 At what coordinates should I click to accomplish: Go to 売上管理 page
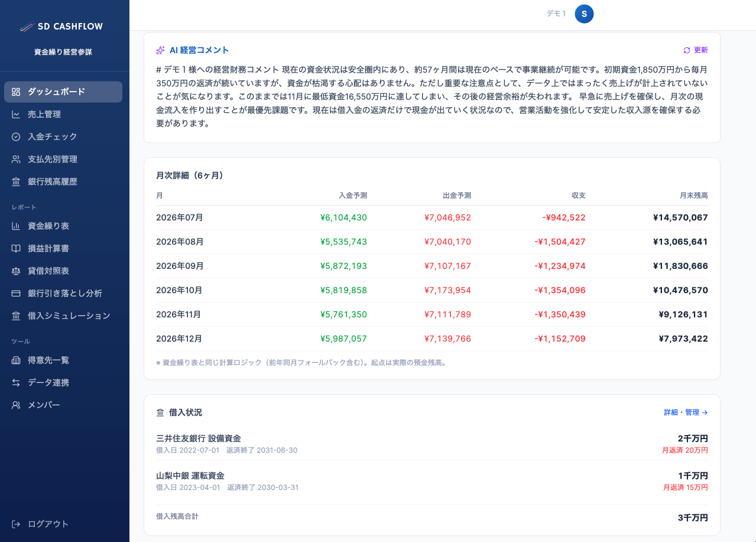coord(63,114)
